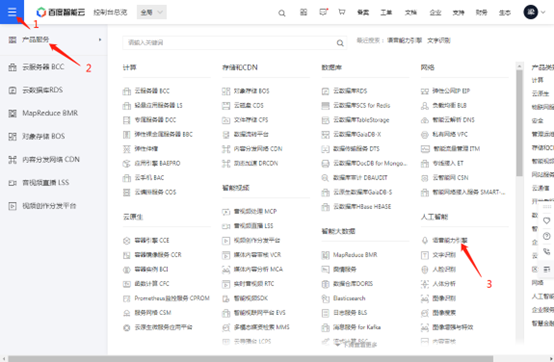Click the 文件存储 CFS product icon

click(226, 120)
